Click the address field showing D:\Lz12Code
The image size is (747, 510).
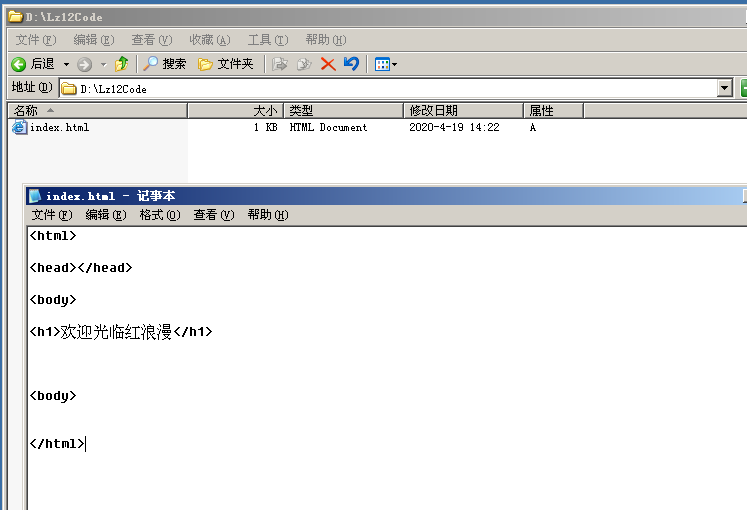tap(388, 89)
